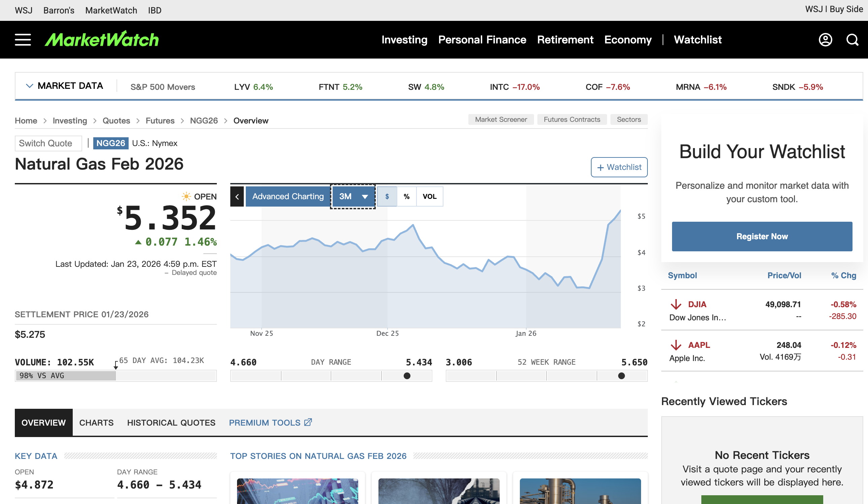Add NGG26 to Watchlist button

point(619,167)
